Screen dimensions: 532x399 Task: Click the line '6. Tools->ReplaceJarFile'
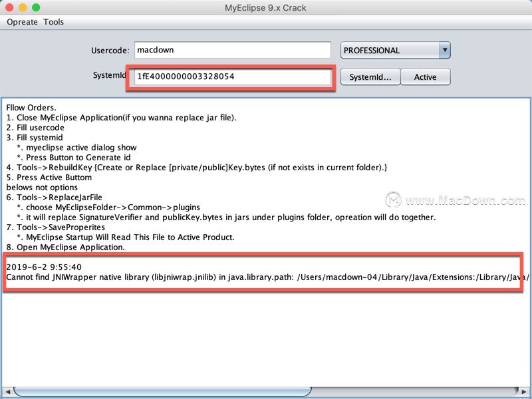[x=55, y=198]
